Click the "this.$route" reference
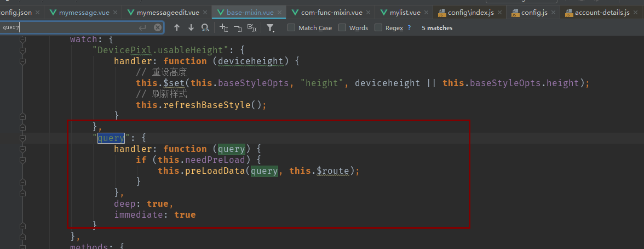 coord(319,171)
